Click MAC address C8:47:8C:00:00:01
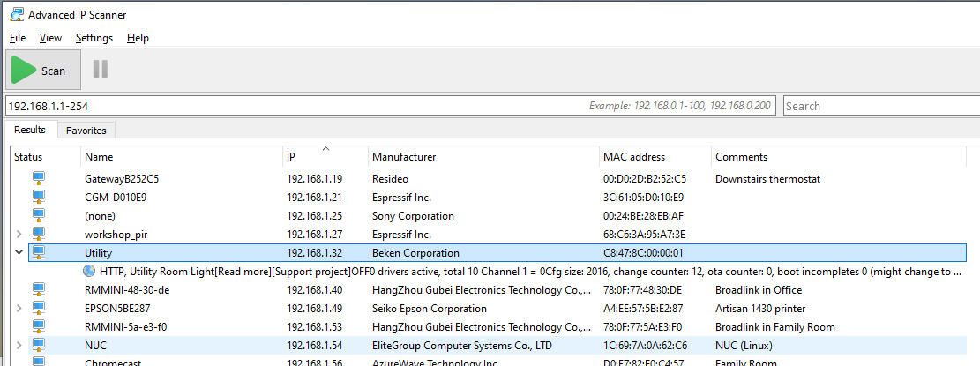Image resolution: width=980 pixels, height=366 pixels. [643, 253]
